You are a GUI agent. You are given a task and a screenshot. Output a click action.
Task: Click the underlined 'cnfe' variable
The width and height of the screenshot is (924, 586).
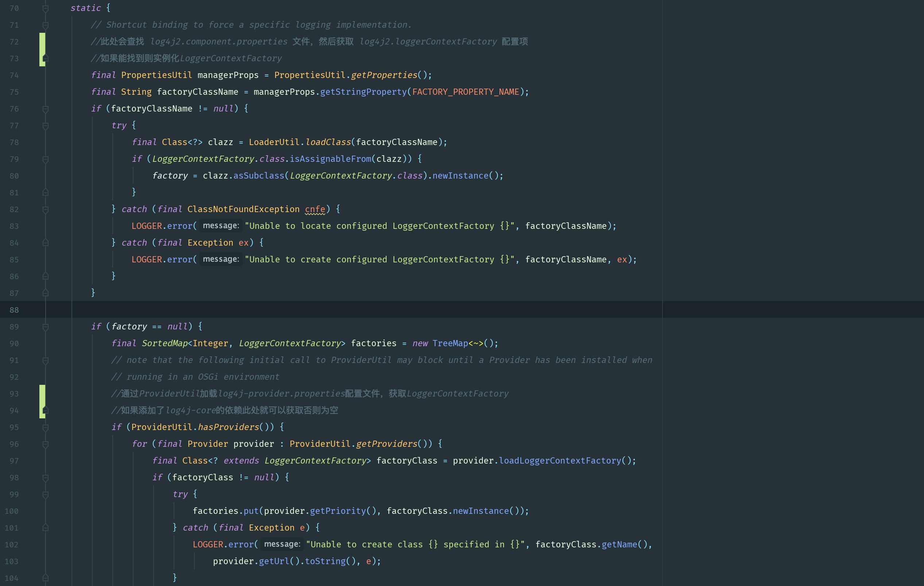(315, 210)
